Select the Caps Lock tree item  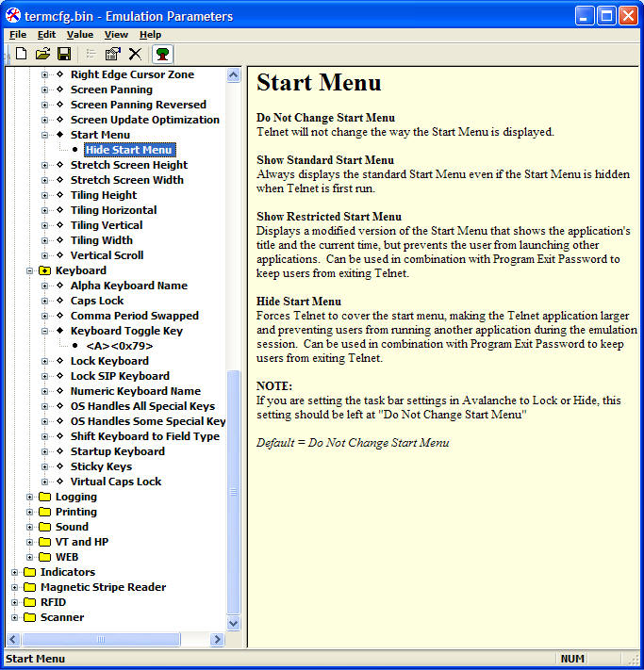click(97, 301)
